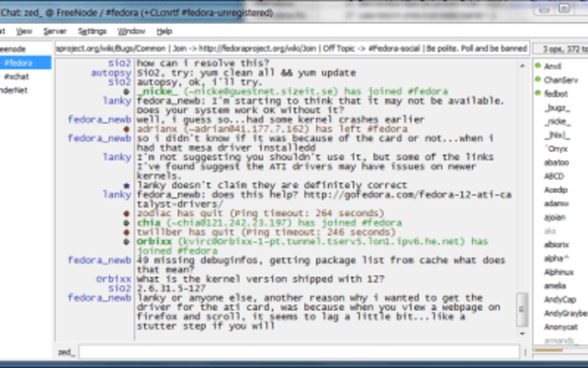588x368 pixels.
Task: Open the gofedora.com ATI catalyst drivers link
Action: click(408, 195)
